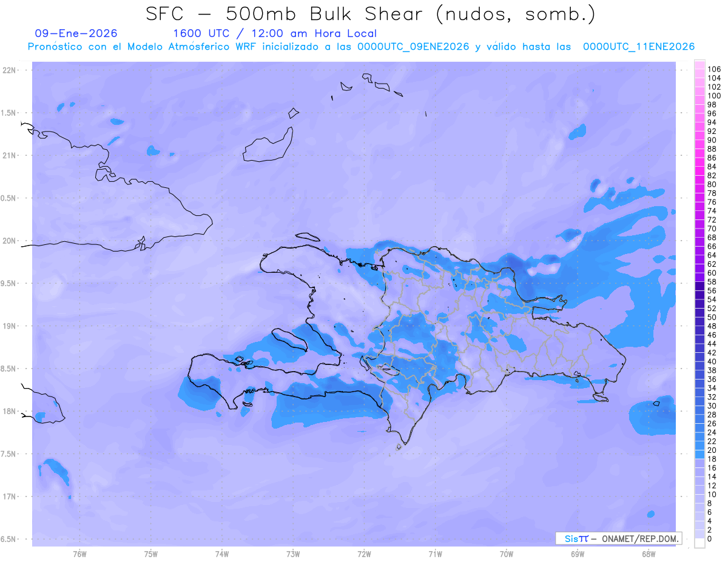Viewport: 728px width, 562px height.
Task: Pick the magenta legend swatch beside 84
Action: click(x=699, y=171)
